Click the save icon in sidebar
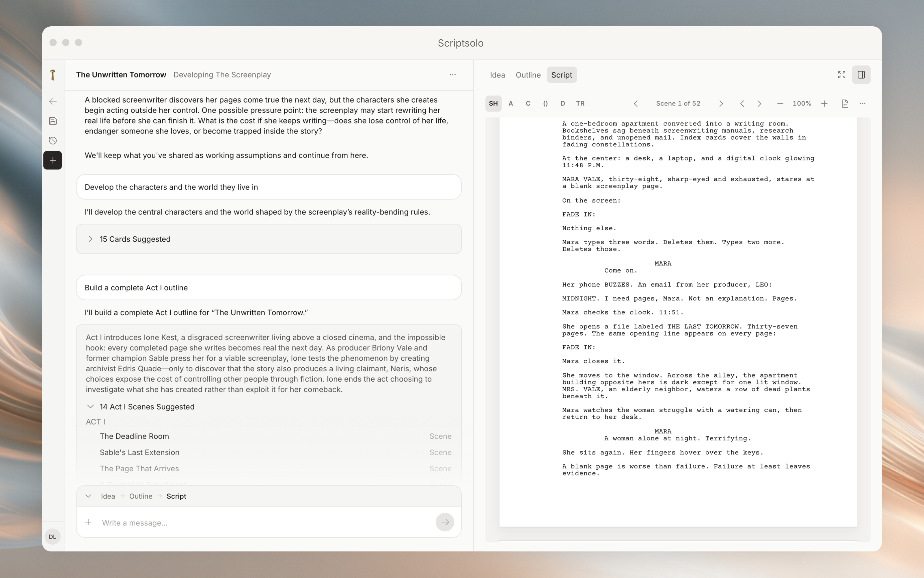 [x=53, y=121]
